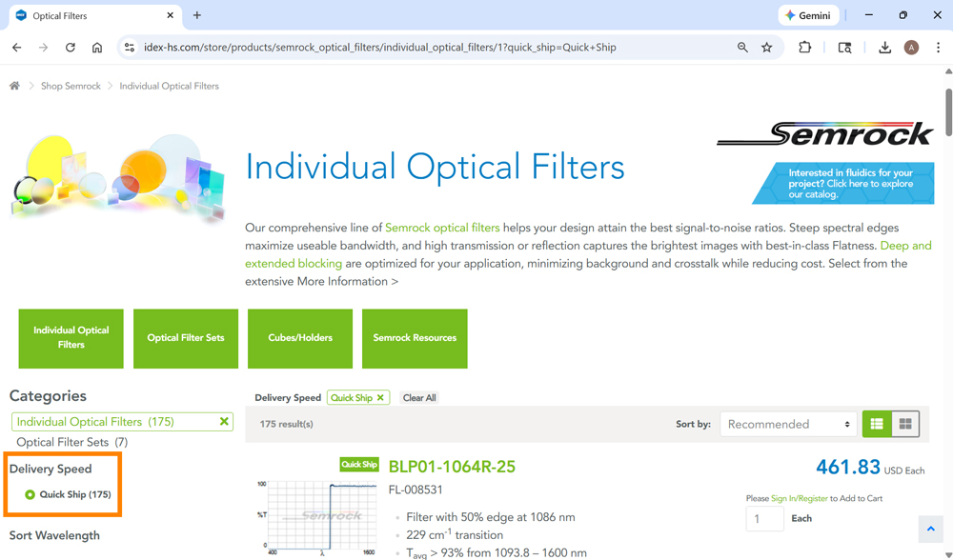The height and width of the screenshot is (560, 953).
Task: Toggle the Quick Ship (175) radio option
Action: pos(30,494)
